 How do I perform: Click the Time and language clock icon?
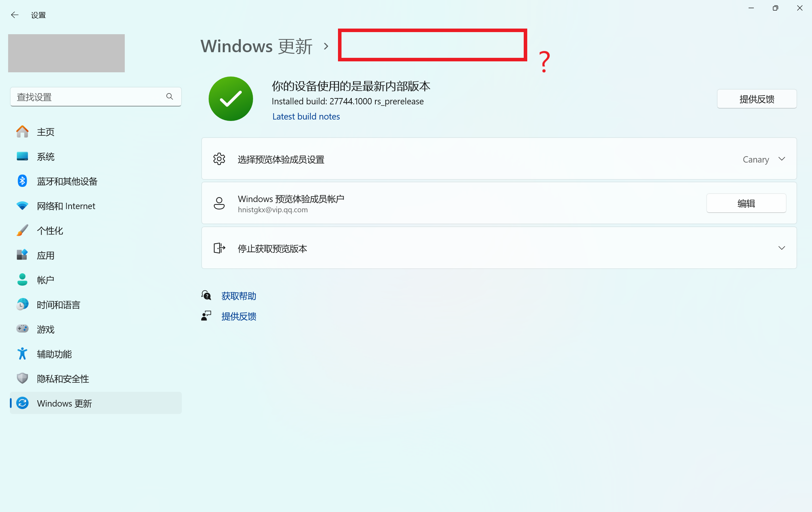pyautogui.click(x=22, y=304)
